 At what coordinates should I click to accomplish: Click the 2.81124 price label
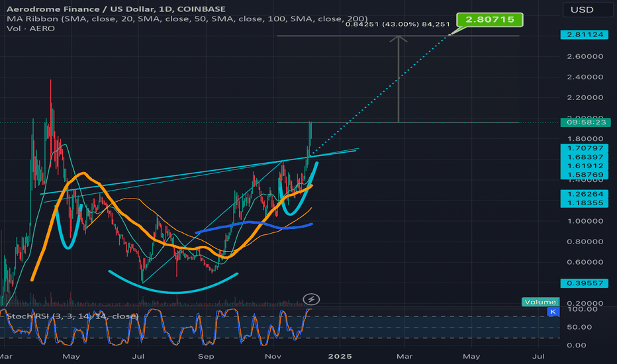(585, 34)
